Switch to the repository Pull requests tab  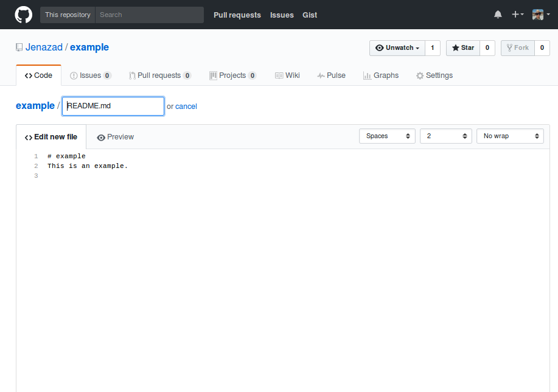[x=160, y=75]
